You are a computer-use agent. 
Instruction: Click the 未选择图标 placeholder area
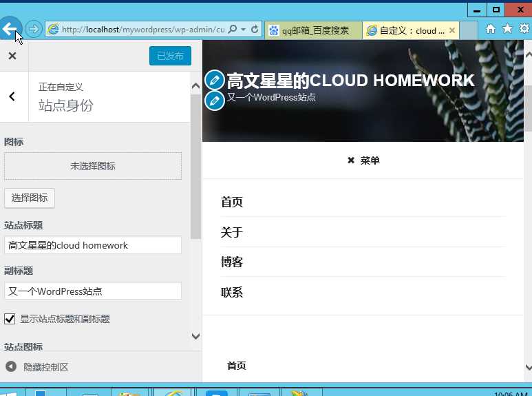coord(93,166)
